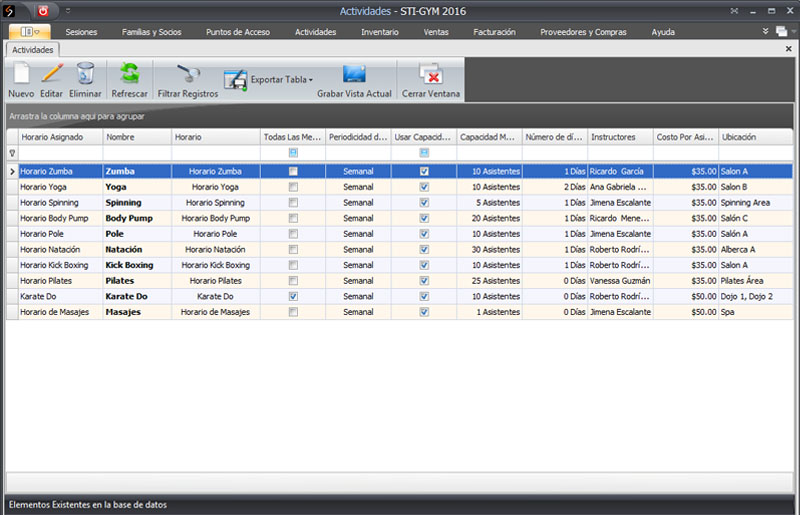
Task: Click the Cerrar Ventana icon
Action: (x=431, y=76)
